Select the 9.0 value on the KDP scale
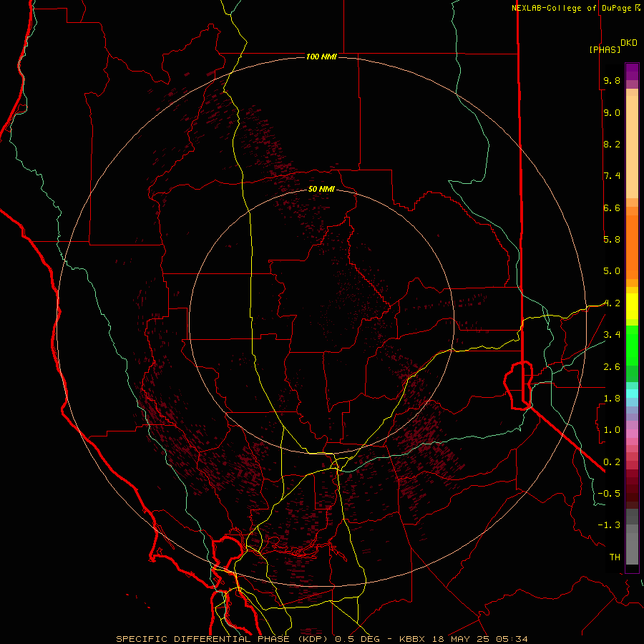Screen dimensions: 644x644 coord(612,112)
